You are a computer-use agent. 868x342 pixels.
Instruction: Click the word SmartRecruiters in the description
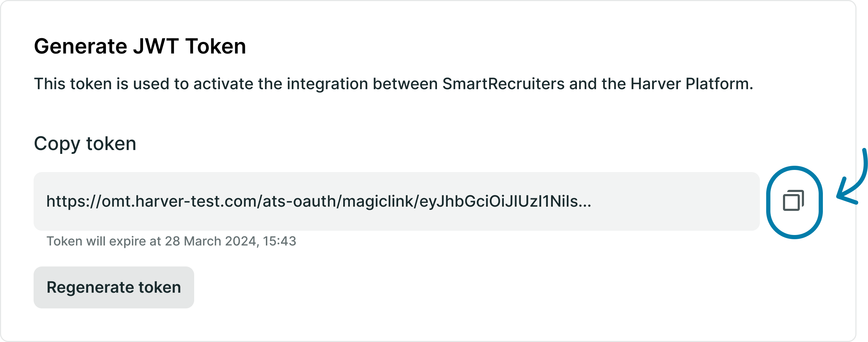pyautogui.click(x=503, y=84)
